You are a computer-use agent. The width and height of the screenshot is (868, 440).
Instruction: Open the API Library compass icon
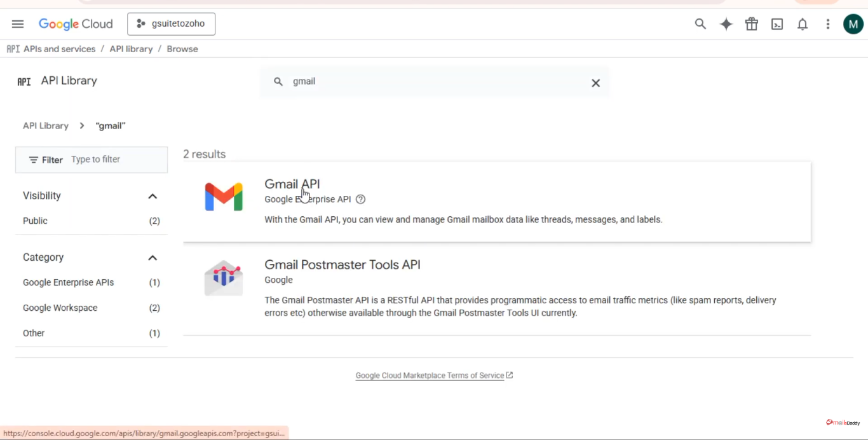(x=24, y=81)
